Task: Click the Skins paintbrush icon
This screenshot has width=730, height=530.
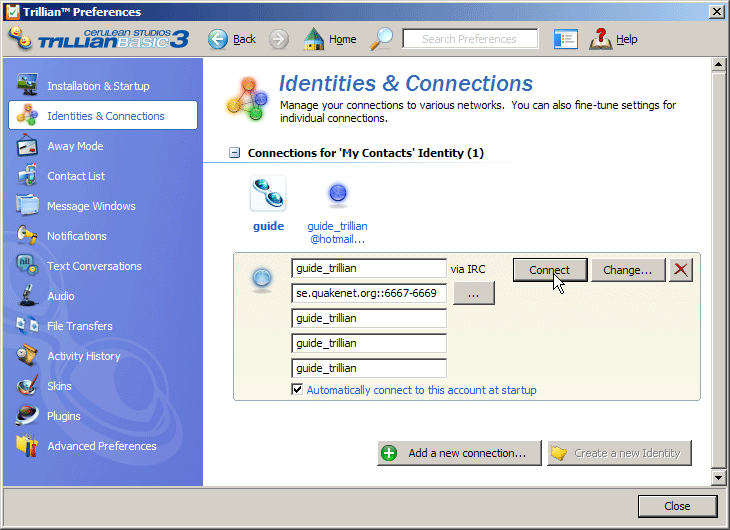Action: point(27,385)
